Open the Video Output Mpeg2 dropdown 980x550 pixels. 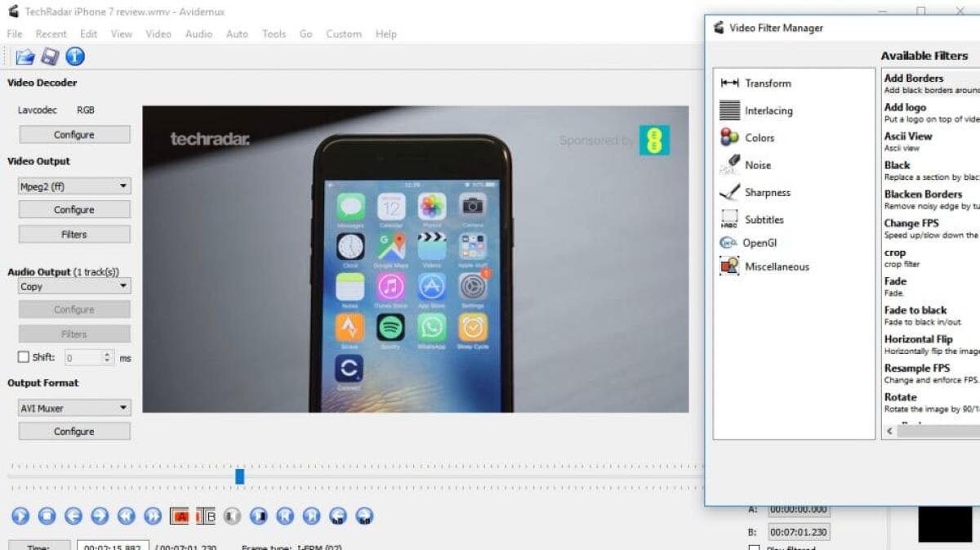pos(73,186)
